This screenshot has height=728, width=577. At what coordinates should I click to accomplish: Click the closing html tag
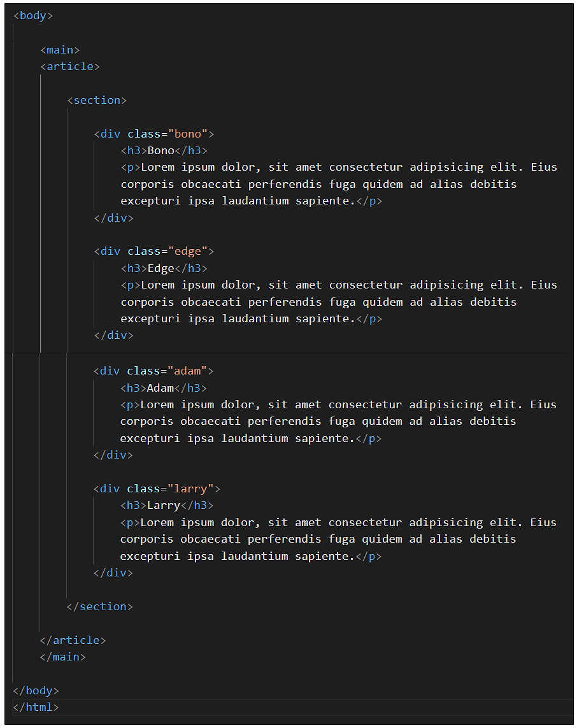tap(36, 707)
